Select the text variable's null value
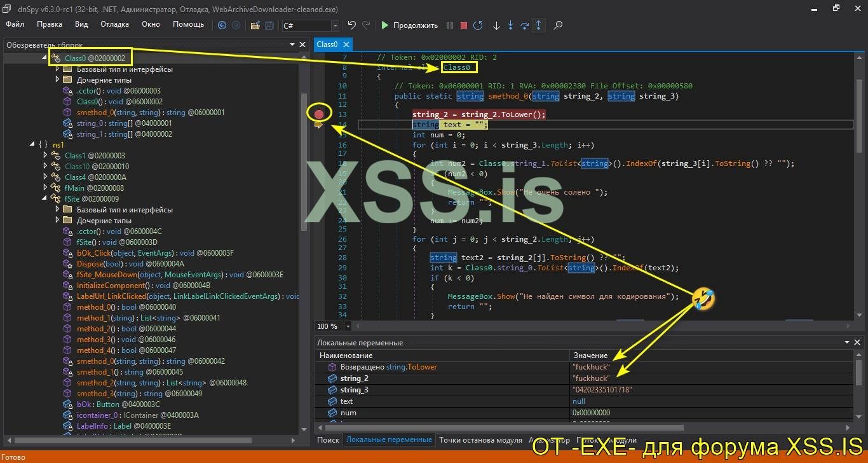Screen dimensions: 868x463 (578, 401)
